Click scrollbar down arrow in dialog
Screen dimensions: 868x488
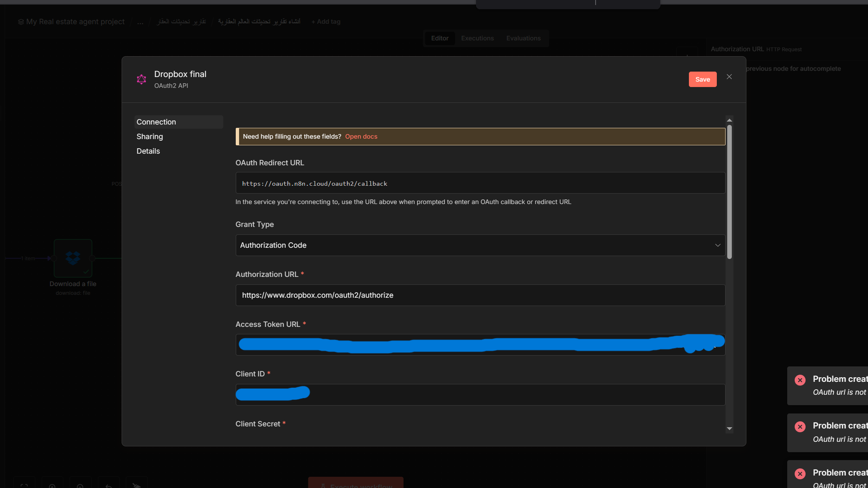[729, 428]
